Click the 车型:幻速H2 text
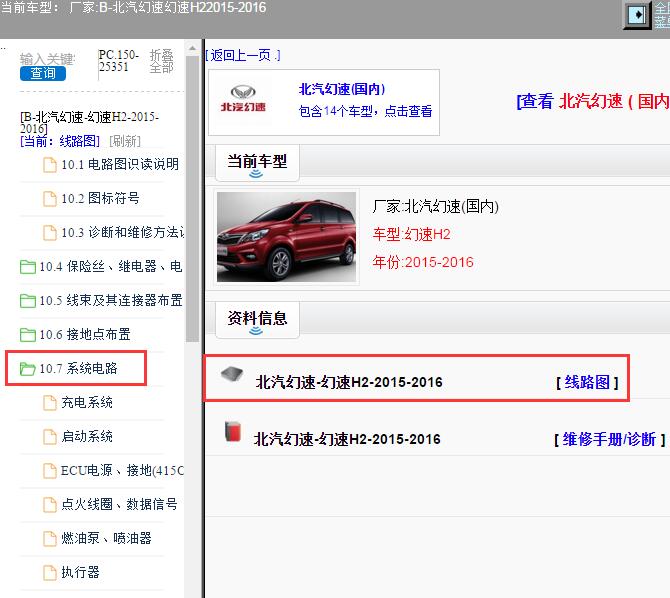Image resolution: width=670 pixels, height=598 pixels. (x=411, y=234)
